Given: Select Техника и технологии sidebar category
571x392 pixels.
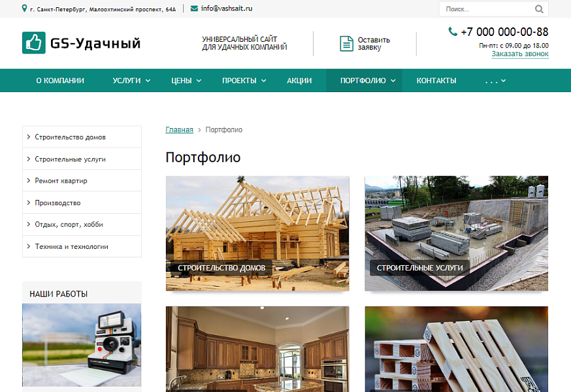Looking at the screenshot, I should click(x=71, y=247).
